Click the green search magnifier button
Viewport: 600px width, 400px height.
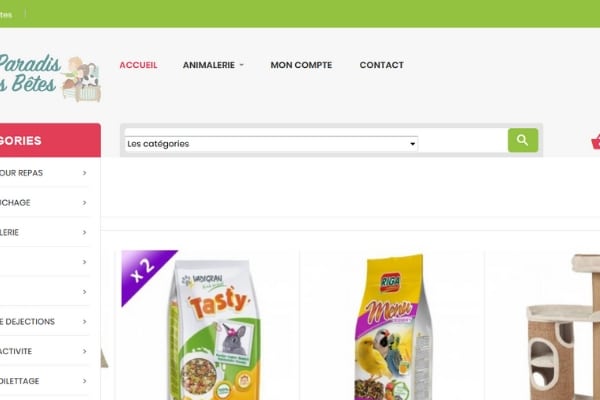(523, 140)
